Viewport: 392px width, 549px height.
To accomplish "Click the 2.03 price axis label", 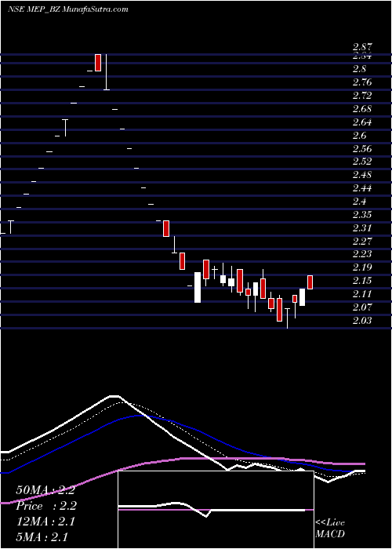I will pyautogui.click(x=362, y=321).
